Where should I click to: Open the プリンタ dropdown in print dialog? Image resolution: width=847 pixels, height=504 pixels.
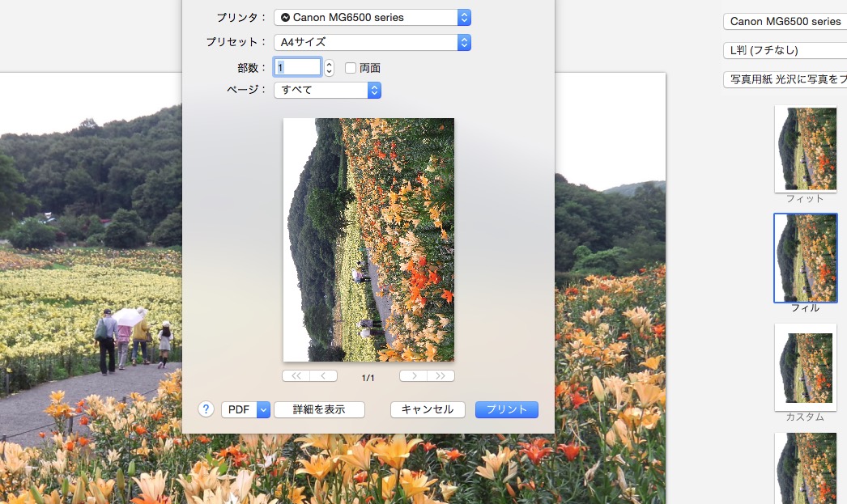[x=372, y=17]
